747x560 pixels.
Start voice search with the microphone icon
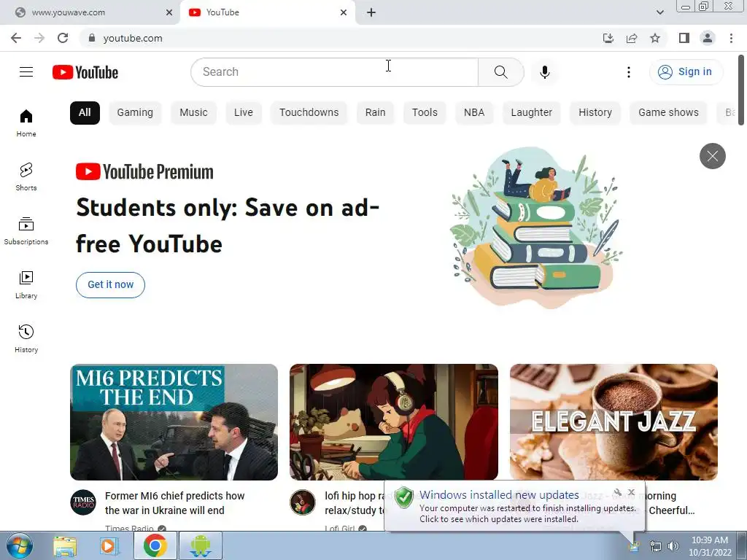click(545, 72)
